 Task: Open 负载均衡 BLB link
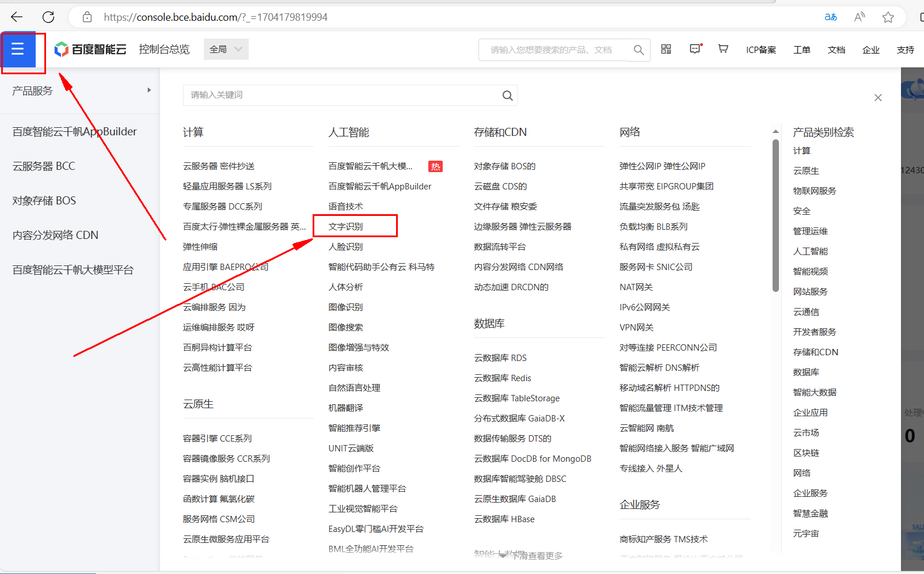(653, 227)
